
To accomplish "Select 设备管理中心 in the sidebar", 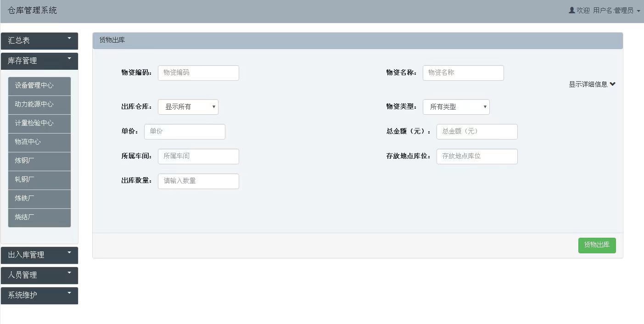I will pyautogui.click(x=39, y=86).
